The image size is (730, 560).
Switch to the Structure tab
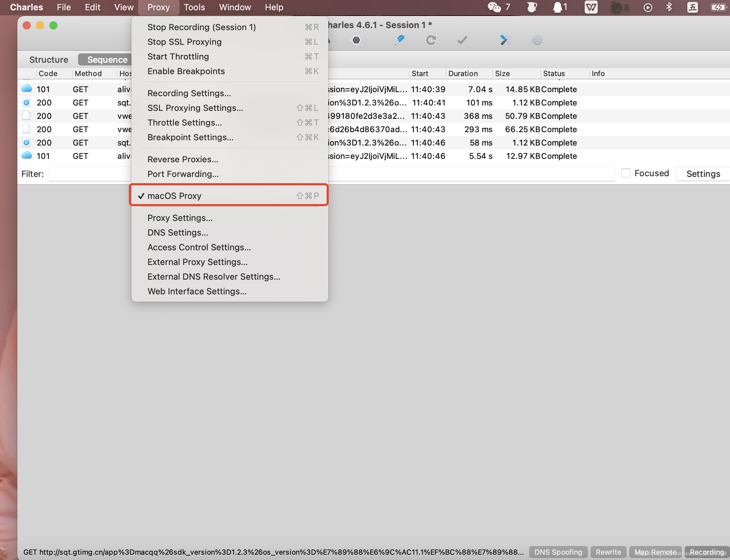click(49, 59)
